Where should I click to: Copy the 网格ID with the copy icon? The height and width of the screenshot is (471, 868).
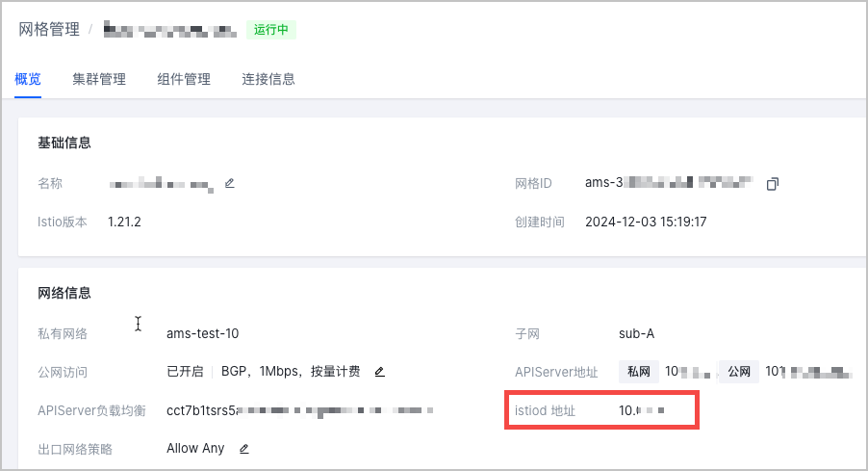(772, 184)
